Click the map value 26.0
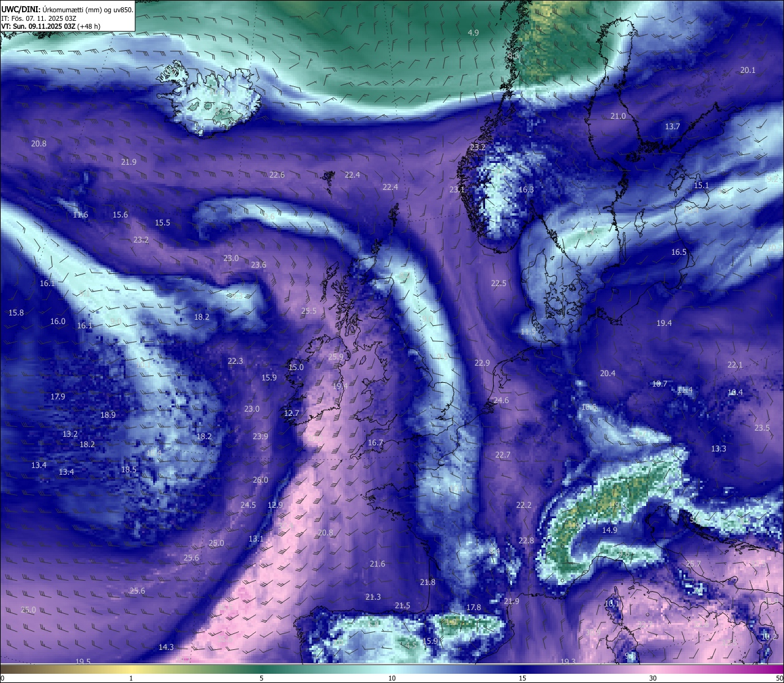Viewport: 784px width, 683px height. tap(260, 480)
